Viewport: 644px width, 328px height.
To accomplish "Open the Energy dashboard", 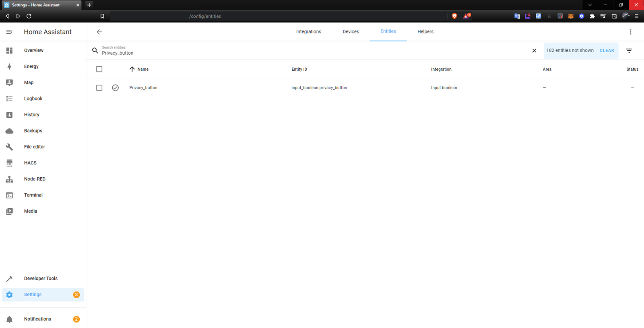I will 31,66.
